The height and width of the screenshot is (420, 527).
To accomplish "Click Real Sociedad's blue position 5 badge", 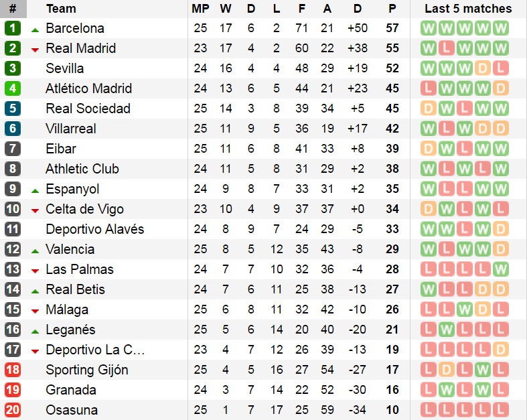I will [x=13, y=109].
